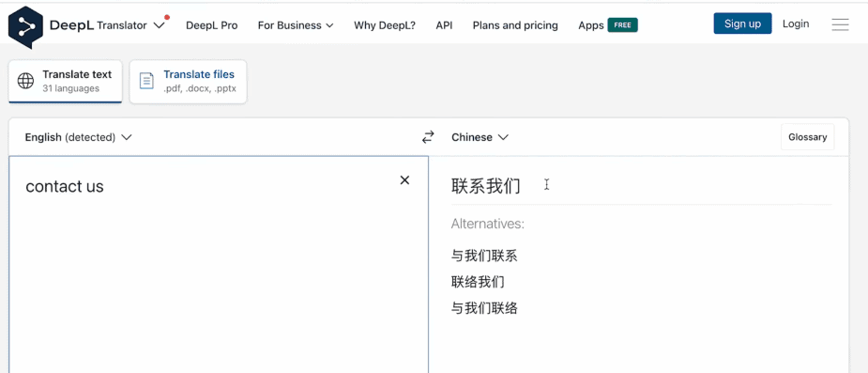Click the globe icon in Translate text
The width and height of the screenshot is (868, 373).
(25, 81)
